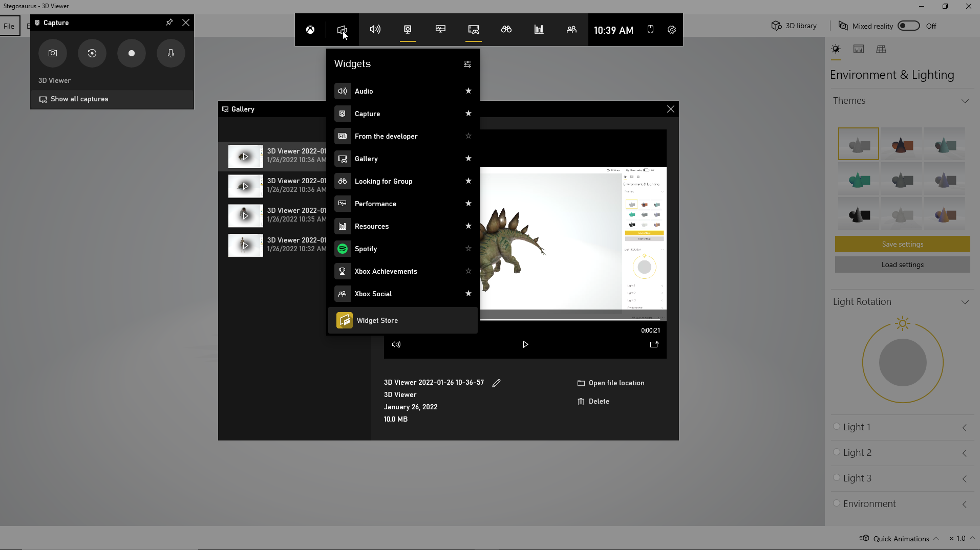The width and height of the screenshot is (980, 550).
Task: Unfavorite Gallery widget star
Action: point(468,159)
